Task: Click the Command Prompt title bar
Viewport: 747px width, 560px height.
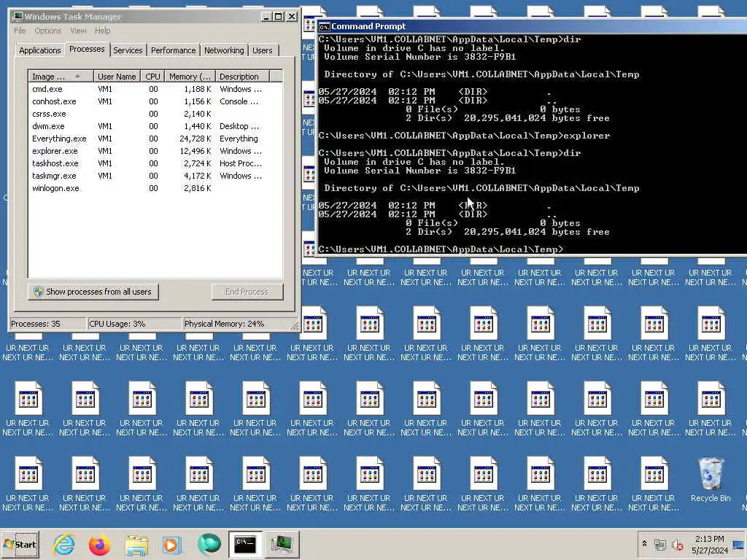Action: (x=532, y=26)
